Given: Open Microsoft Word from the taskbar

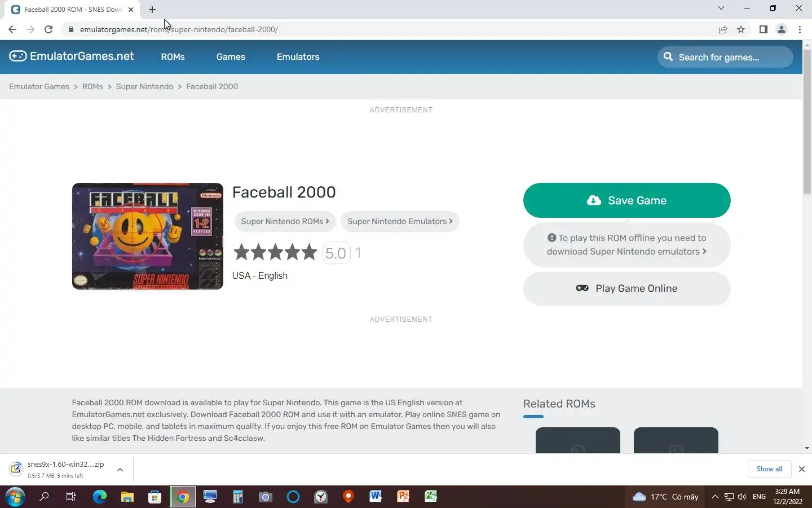Looking at the screenshot, I should [376, 497].
